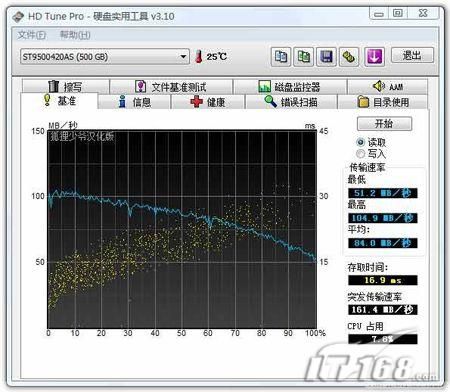Maximize the HD Tune Pro window
Viewport: 450px width, 392px height.
[x=398, y=13]
